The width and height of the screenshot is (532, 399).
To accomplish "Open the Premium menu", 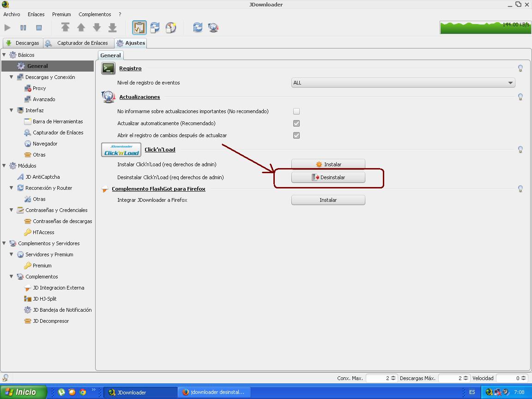I will (61, 14).
